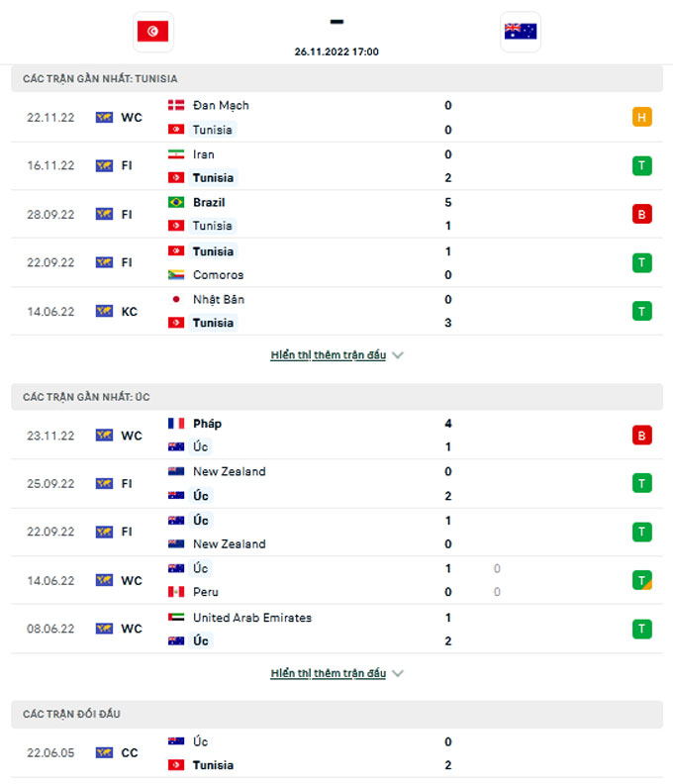This screenshot has height=784, width=673.
Task: Click the Các trận gần nhất: Tunisia header
Action: click(100, 78)
